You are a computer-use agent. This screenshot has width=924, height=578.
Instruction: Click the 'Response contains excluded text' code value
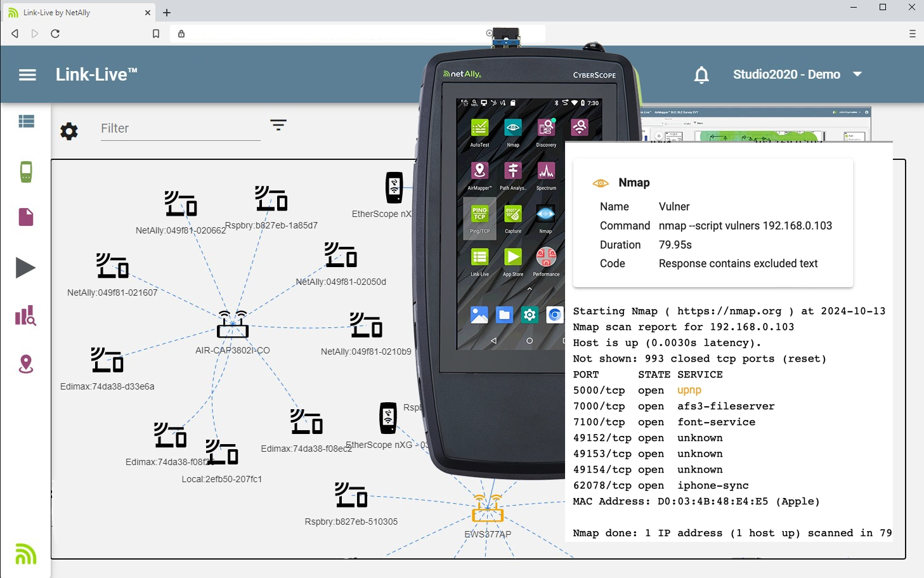click(x=738, y=263)
